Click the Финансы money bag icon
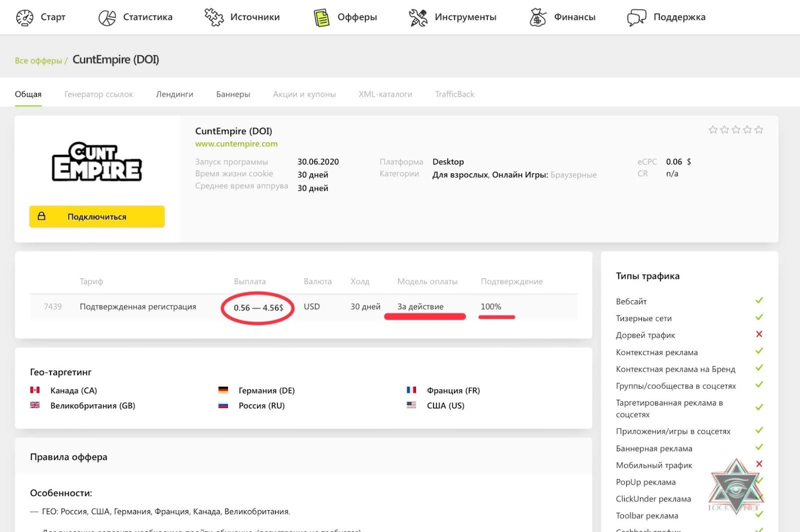Screen dimensions: 800x532 [x=537, y=17]
